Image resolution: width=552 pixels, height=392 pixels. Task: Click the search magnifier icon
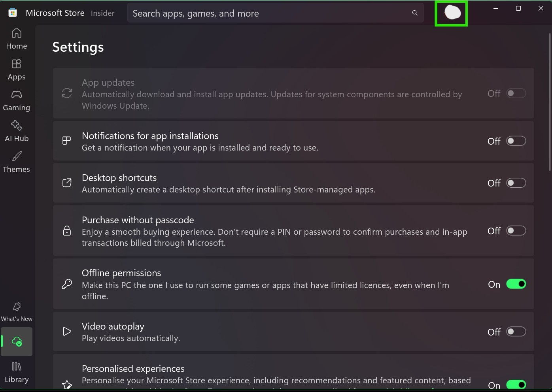pyautogui.click(x=415, y=13)
